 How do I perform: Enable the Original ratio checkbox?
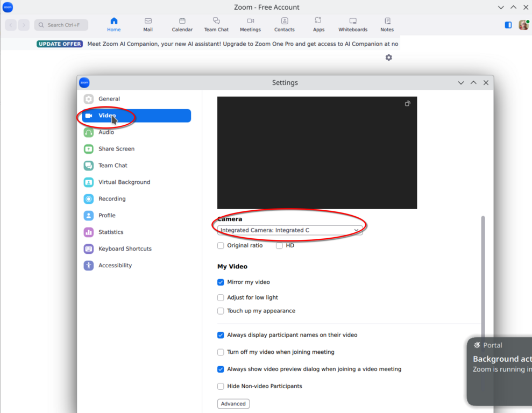[x=221, y=246]
